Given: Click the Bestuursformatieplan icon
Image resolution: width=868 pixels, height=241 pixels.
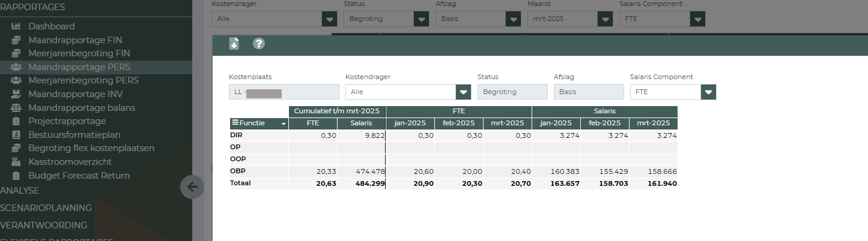Looking at the screenshot, I should [16, 135].
